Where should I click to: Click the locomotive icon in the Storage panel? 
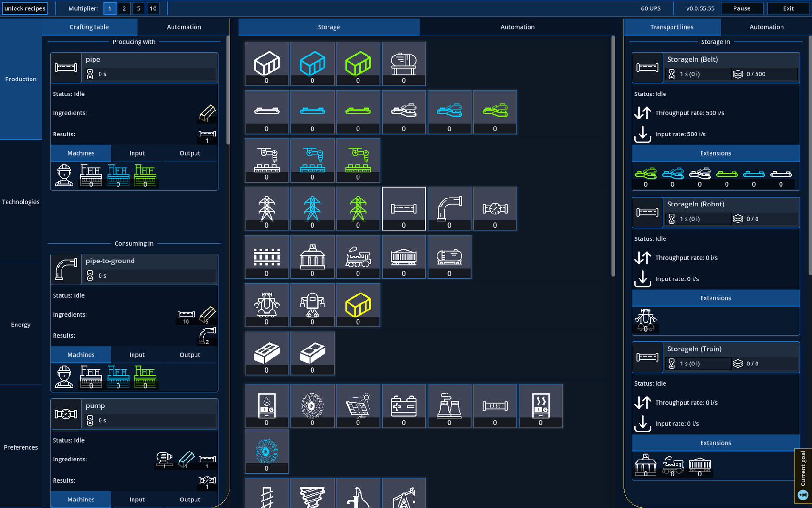pos(358,257)
